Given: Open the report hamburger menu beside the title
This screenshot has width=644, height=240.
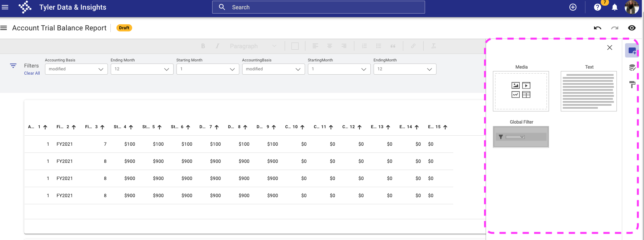Looking at the screenshot, I should (4, 28).
